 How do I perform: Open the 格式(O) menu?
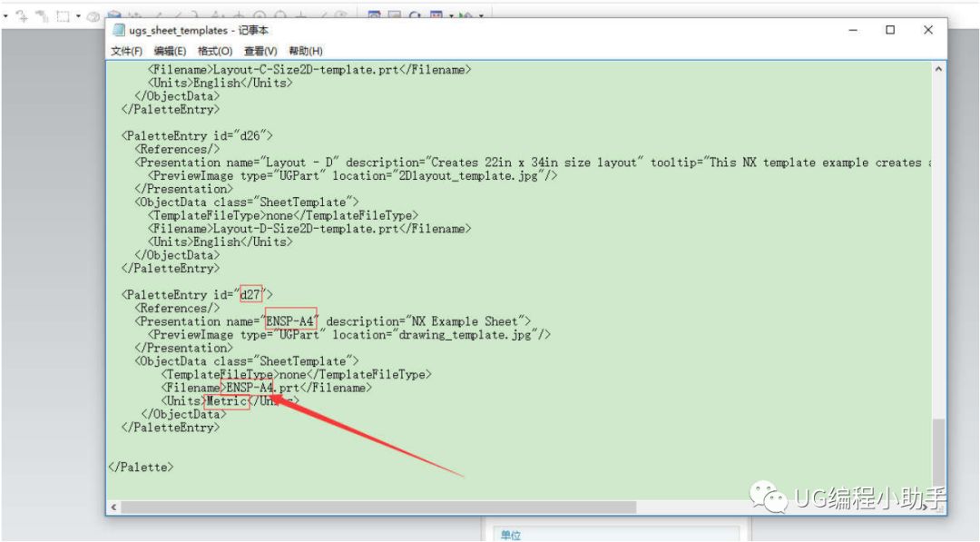[215, 51]
